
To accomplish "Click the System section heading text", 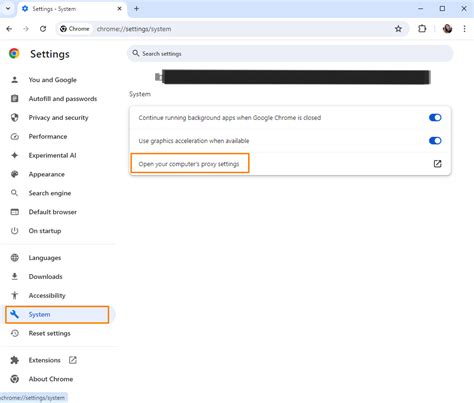I will tap(140, 94).
